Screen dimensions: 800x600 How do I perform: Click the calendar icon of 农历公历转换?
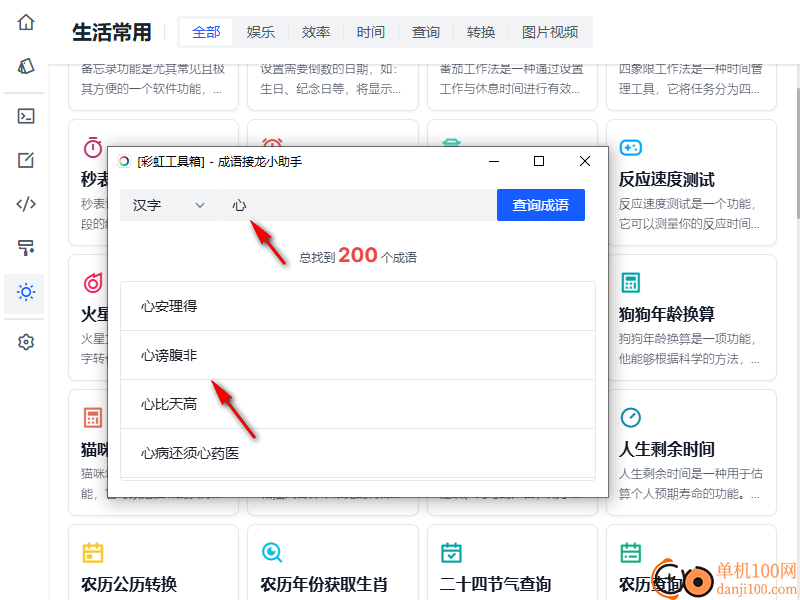coord(93,553)
